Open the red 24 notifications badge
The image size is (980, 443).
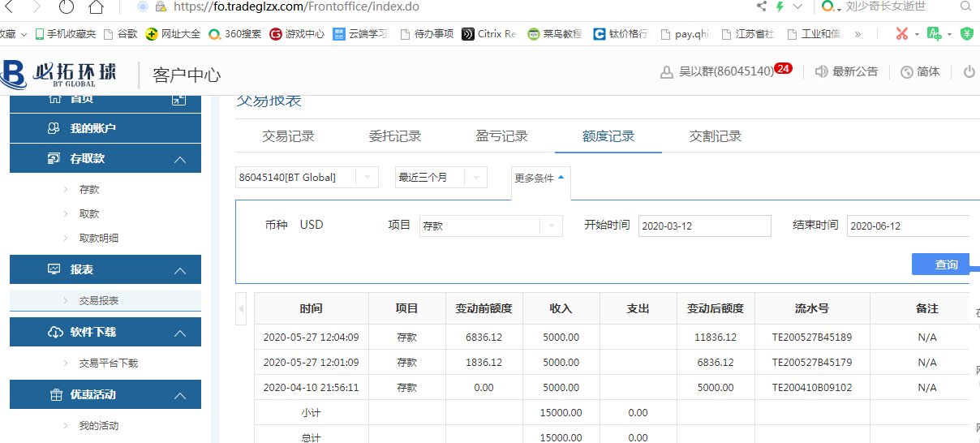coord(783,68)
